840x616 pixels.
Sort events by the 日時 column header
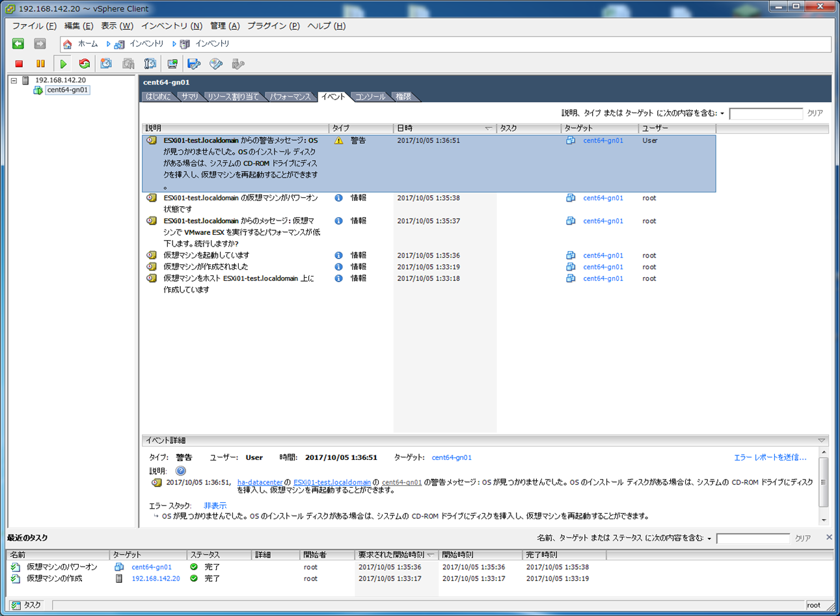click(444, 128)
